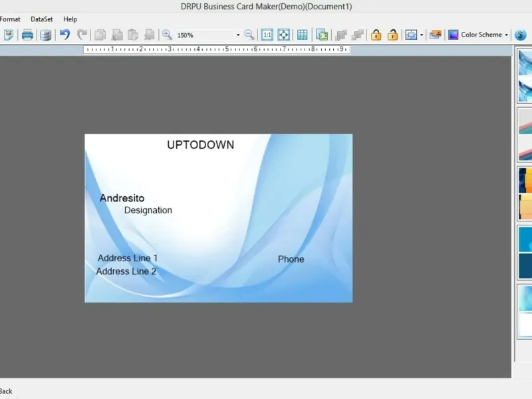Click the Copy icon in toolbar
Viewport: 532px width, 399px height.
(100, 35)
